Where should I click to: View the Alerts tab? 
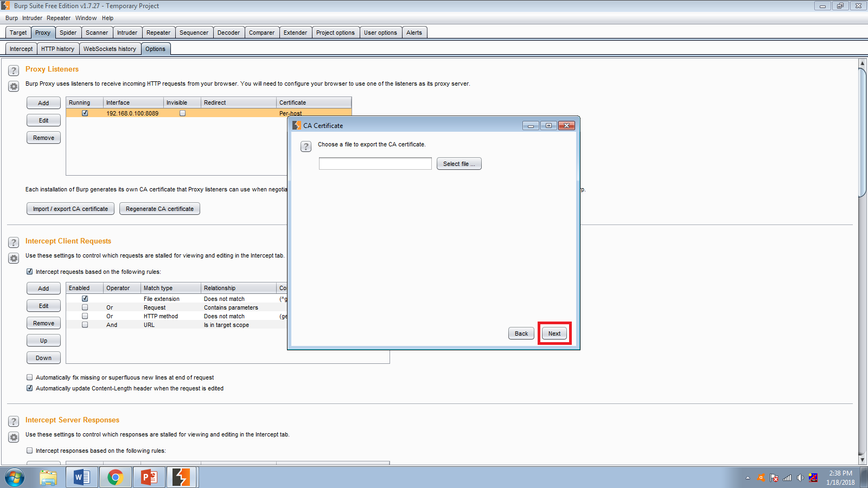pyautogui.click(x=414, y=33)
